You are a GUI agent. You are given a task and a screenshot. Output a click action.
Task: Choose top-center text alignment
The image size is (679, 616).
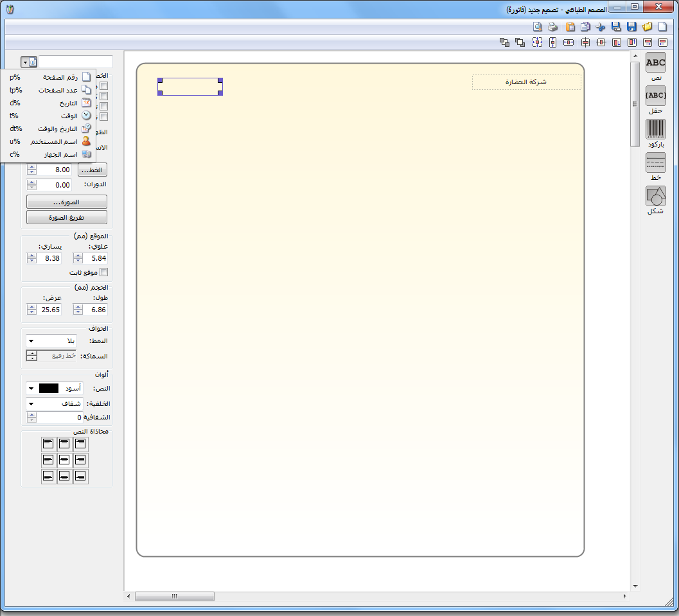[x=64, y=444]
